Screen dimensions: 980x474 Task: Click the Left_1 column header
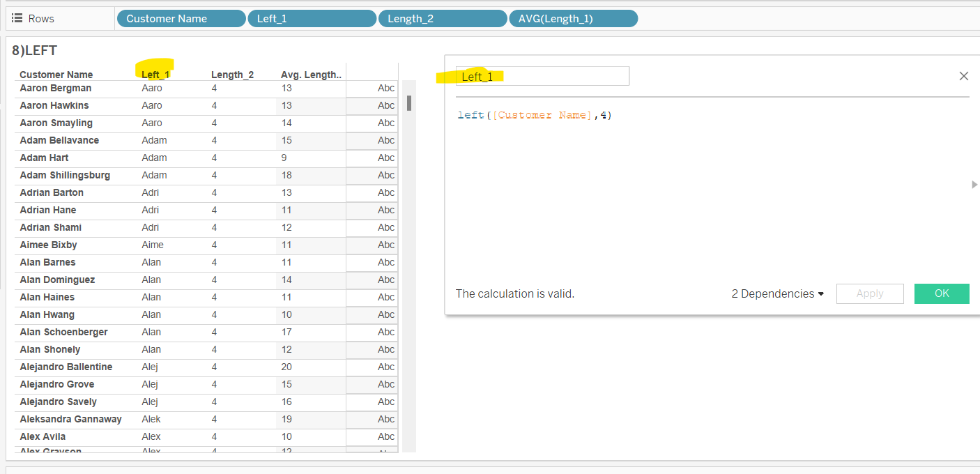point(155,75)
